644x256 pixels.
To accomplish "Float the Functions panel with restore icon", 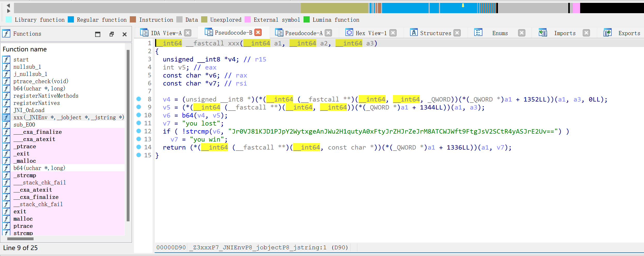I will pos(112,34).
